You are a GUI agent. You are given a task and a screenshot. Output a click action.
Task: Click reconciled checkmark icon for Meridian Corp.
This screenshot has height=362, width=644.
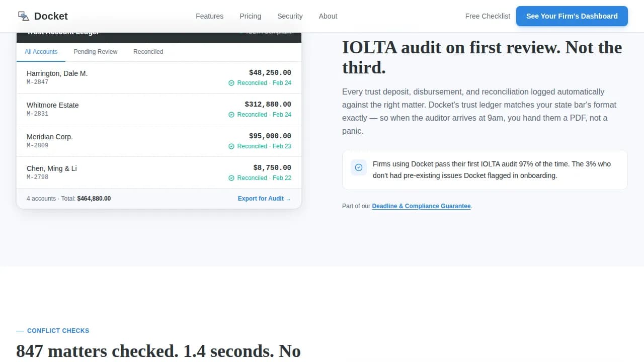[x=231, y=146]
